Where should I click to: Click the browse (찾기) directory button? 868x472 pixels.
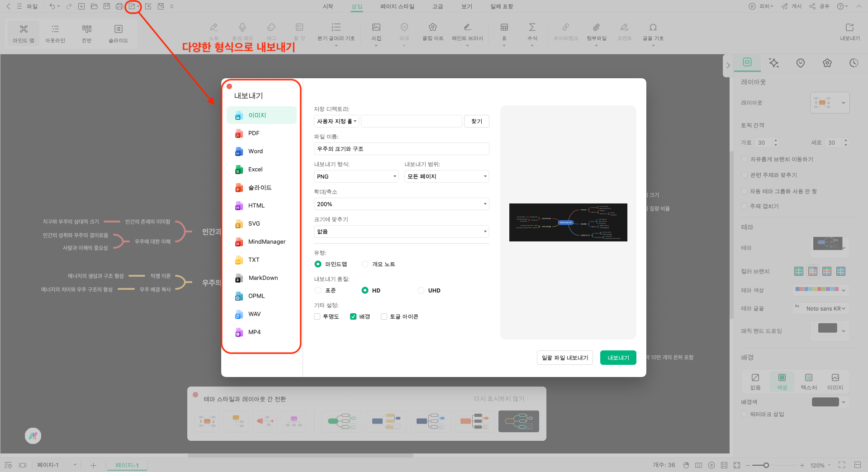476,121
